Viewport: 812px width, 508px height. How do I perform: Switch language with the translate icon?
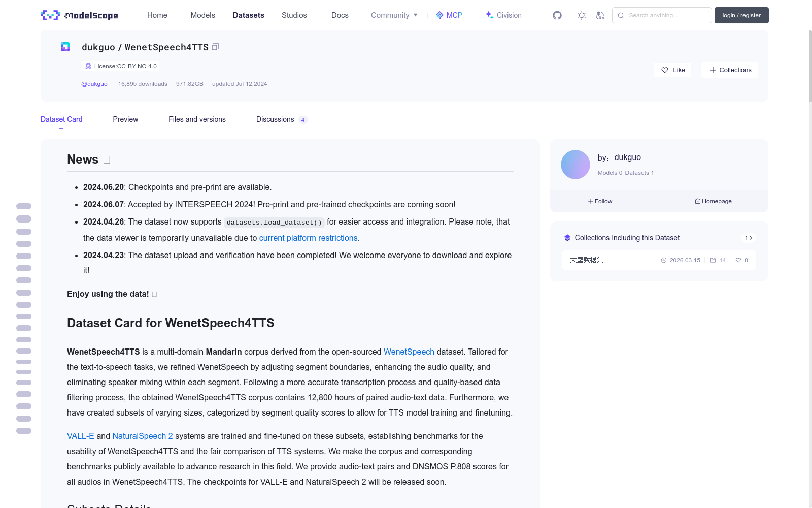(600, 15)
